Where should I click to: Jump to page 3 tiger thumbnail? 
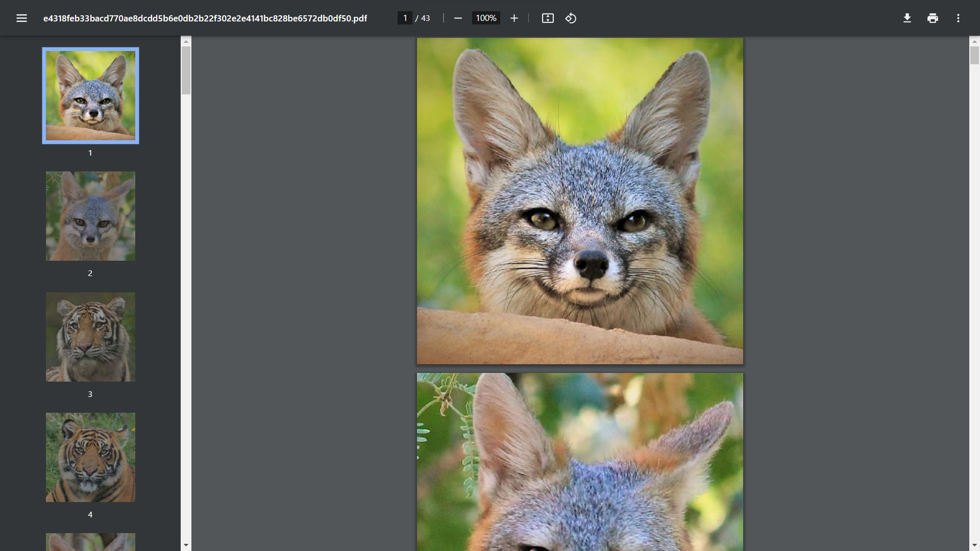tap(90, 337)
